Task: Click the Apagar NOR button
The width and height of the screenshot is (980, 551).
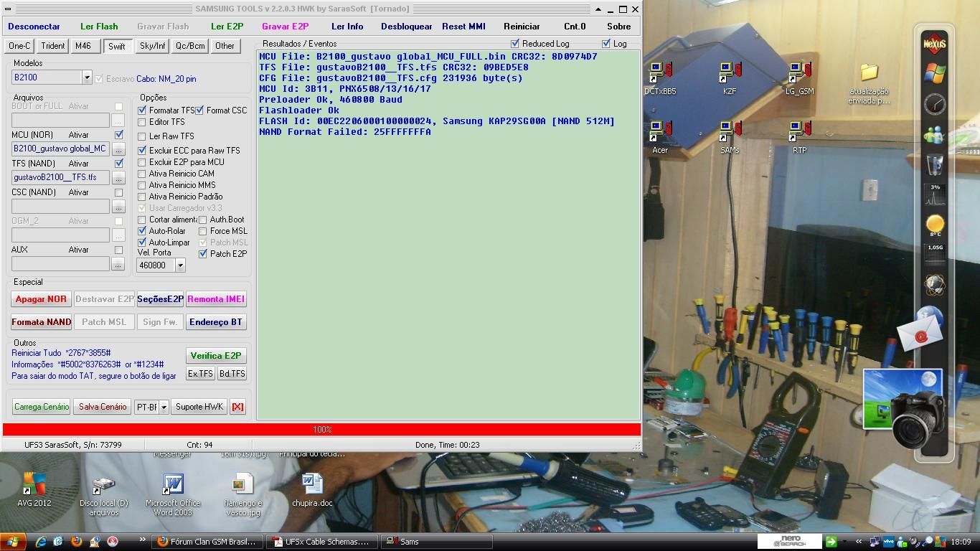Action: click(41, 299)
